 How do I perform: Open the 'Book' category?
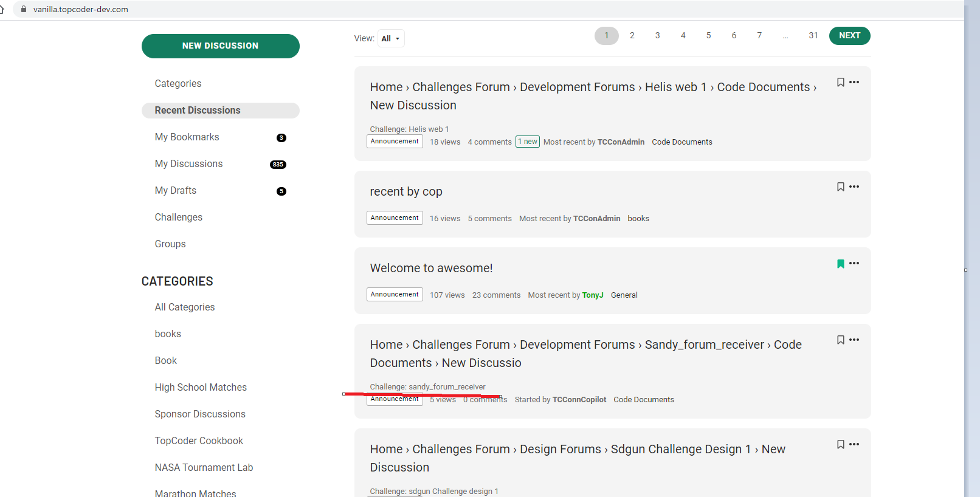[x=165, y=360]
